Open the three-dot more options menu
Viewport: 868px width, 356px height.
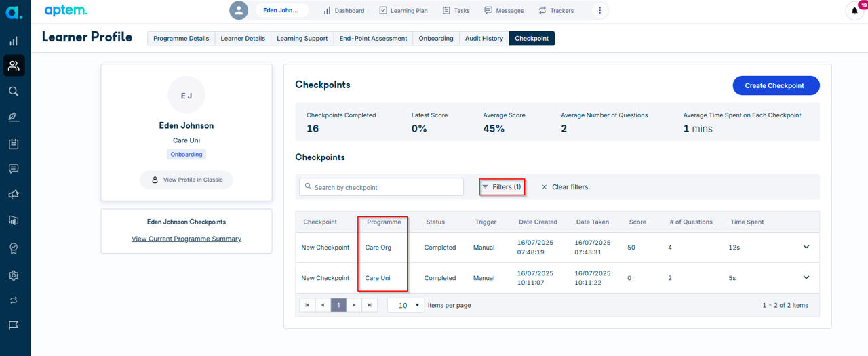click(599, 10)
